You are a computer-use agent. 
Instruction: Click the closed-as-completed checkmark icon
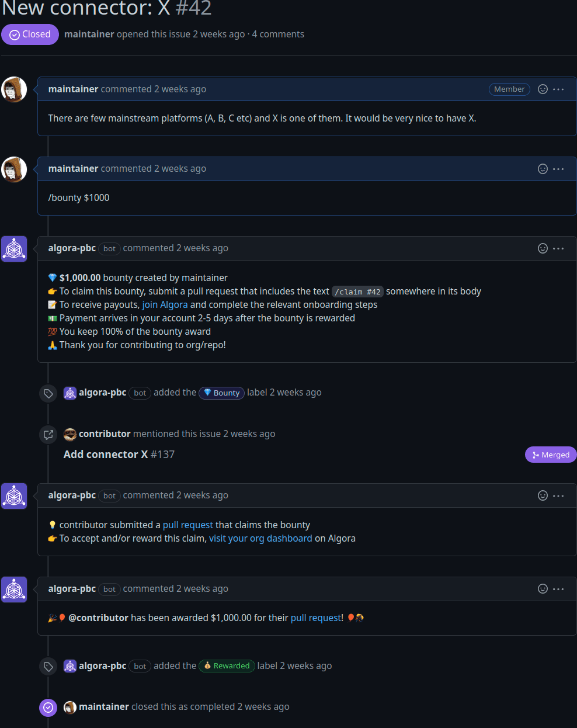coord(48,708)
